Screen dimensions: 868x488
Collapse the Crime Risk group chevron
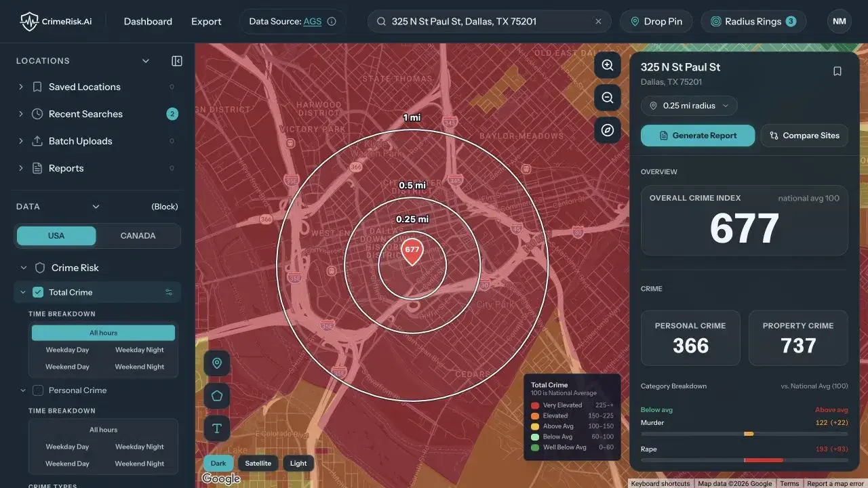(x=23, y=268)
